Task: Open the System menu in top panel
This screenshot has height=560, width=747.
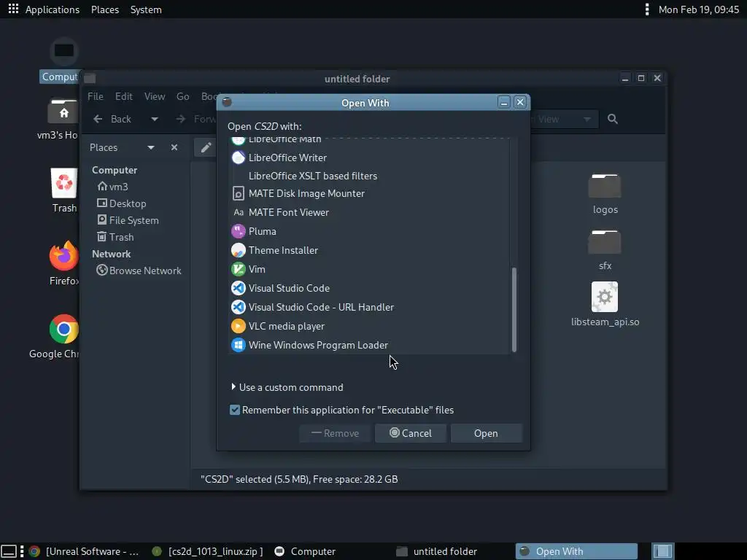Action: tap(146, 9)
